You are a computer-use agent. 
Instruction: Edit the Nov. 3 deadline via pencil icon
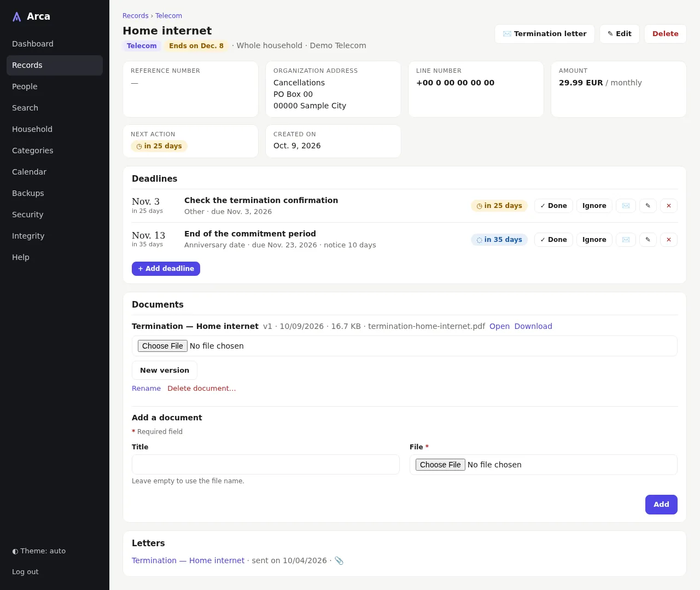click(x=648, y=206)
